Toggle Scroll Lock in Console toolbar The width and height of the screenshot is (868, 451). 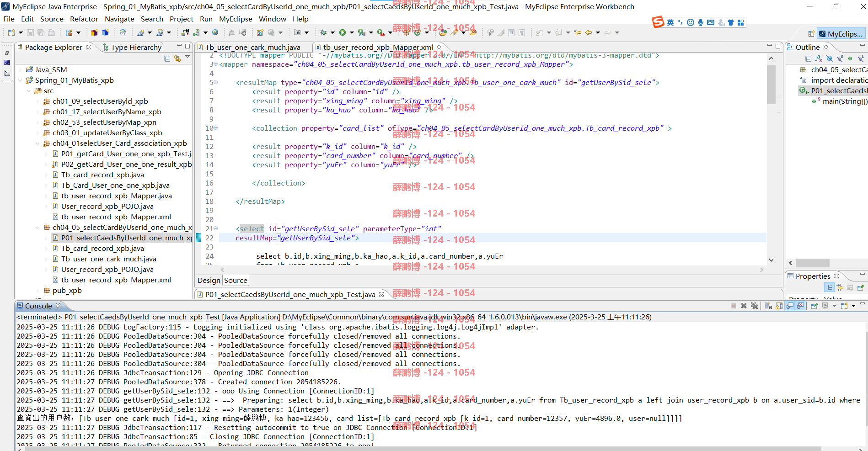(779, 306)
